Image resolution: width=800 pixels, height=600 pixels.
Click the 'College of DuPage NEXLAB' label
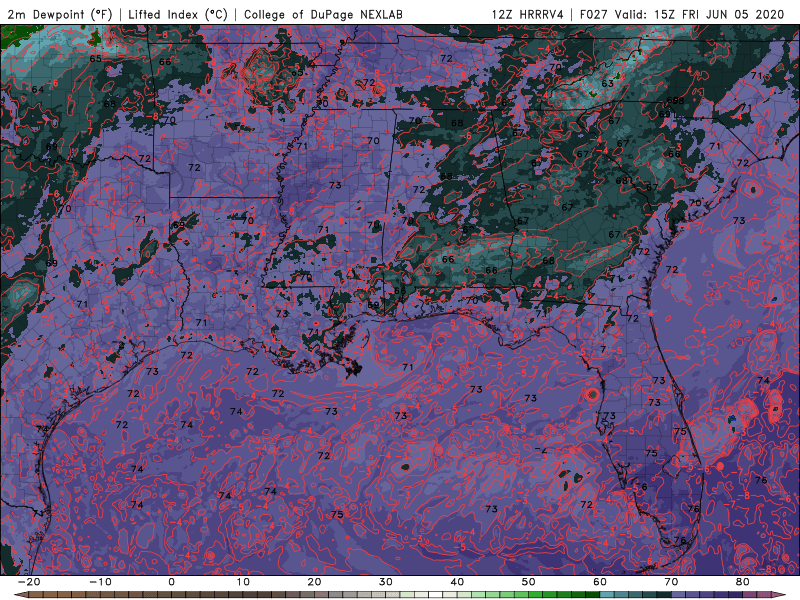[x=323, y=14]
